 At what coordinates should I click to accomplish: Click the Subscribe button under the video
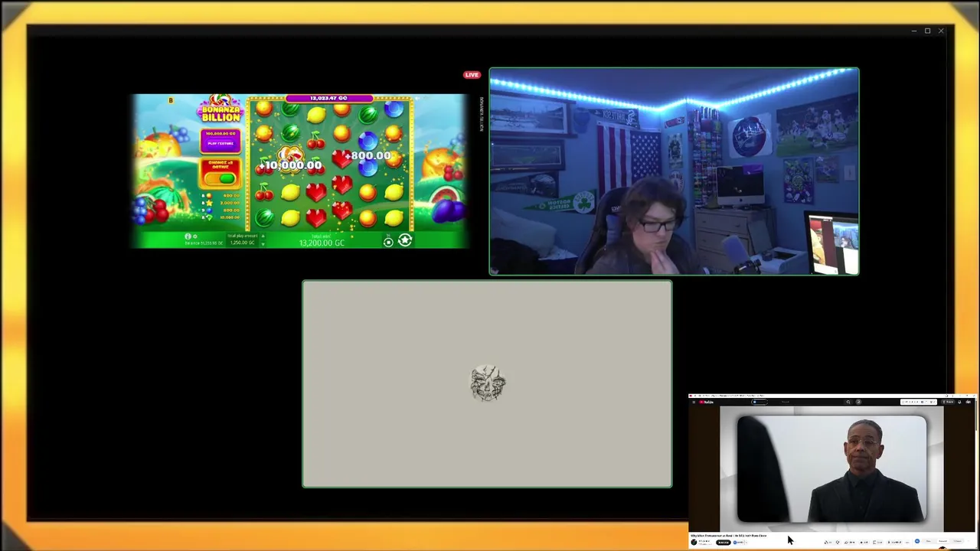point(724,542)
